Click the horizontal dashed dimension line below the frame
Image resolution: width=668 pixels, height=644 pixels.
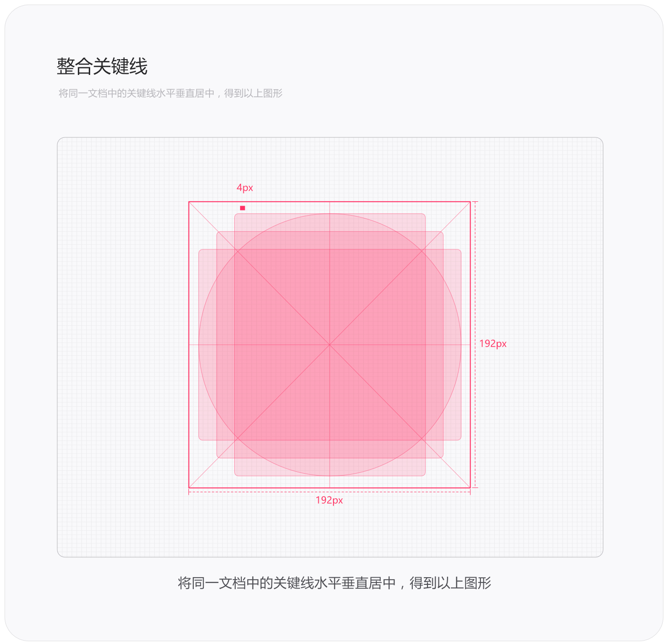pyautogui.click(x=330, y=492)
